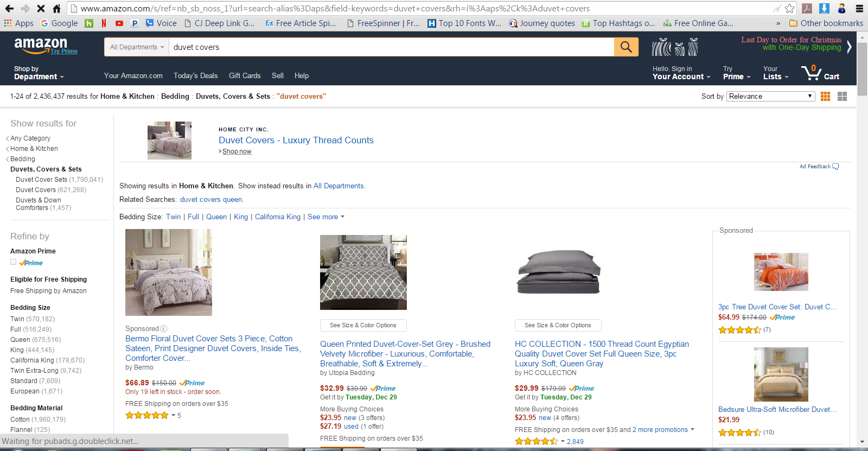868x451 pixels.
Task: Open the Sort by Relevance dropdown
Action: pyautogui.click(x=770, y=96)
